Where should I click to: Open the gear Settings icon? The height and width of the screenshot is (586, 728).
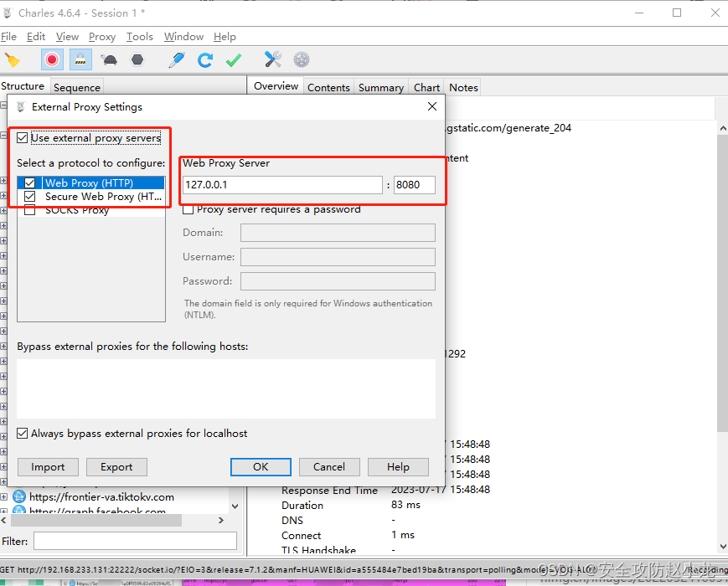(x=302, y=59)
